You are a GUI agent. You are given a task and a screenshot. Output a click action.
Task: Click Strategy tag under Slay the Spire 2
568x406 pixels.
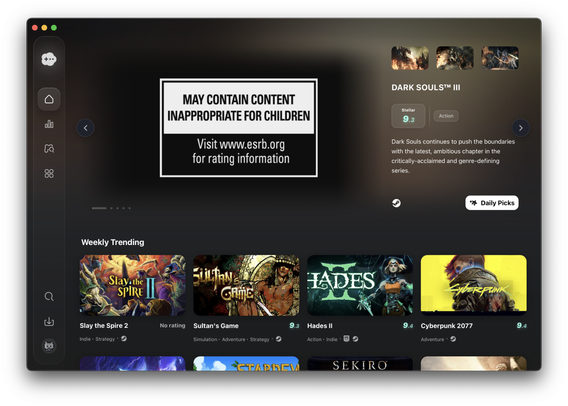[105, 339]
